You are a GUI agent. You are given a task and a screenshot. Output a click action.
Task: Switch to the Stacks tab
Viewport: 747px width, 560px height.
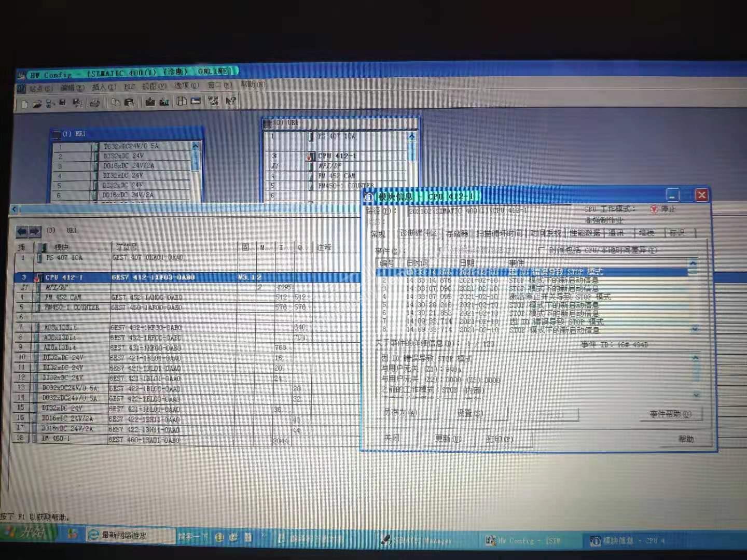pyautogui.click(x=646, y=233)
